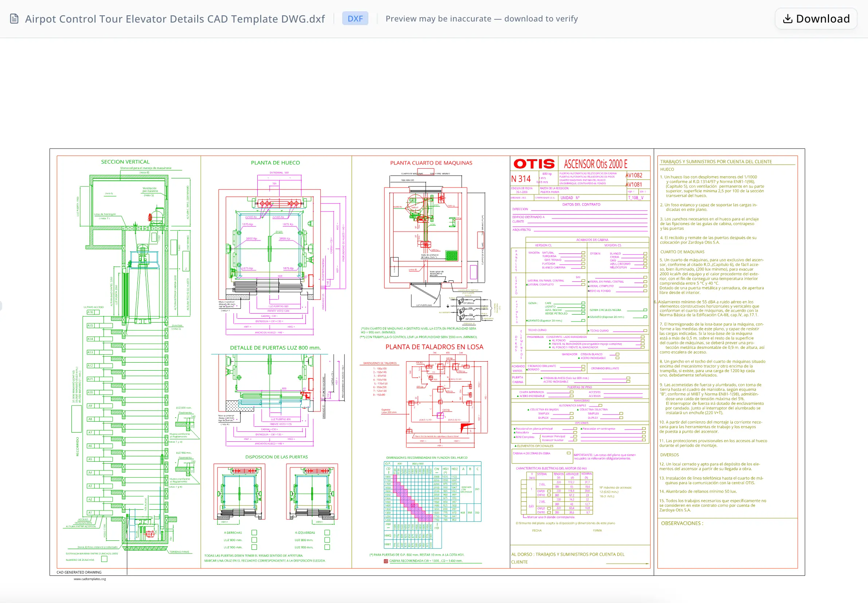The image size is (868, 603).
Task: Click 'Preview may be inaccurate — download to verify' notice
Action: click(x=482, y=19)
